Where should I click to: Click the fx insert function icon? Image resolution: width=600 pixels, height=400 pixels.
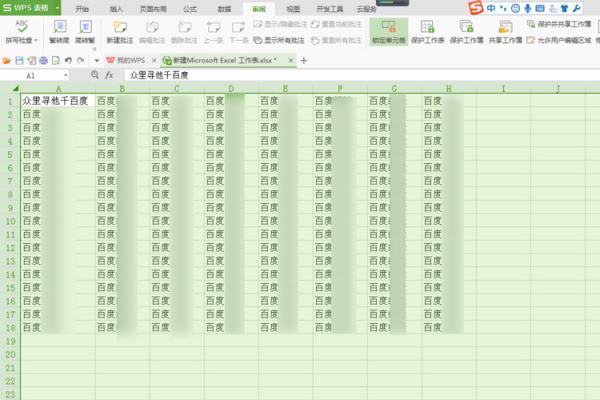tap(109, 75)
